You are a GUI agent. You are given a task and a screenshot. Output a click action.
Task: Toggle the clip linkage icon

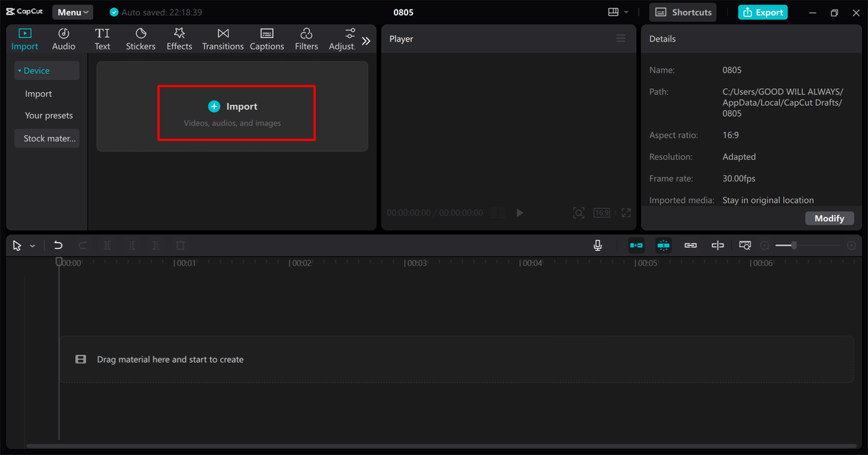tap(690, 245)
